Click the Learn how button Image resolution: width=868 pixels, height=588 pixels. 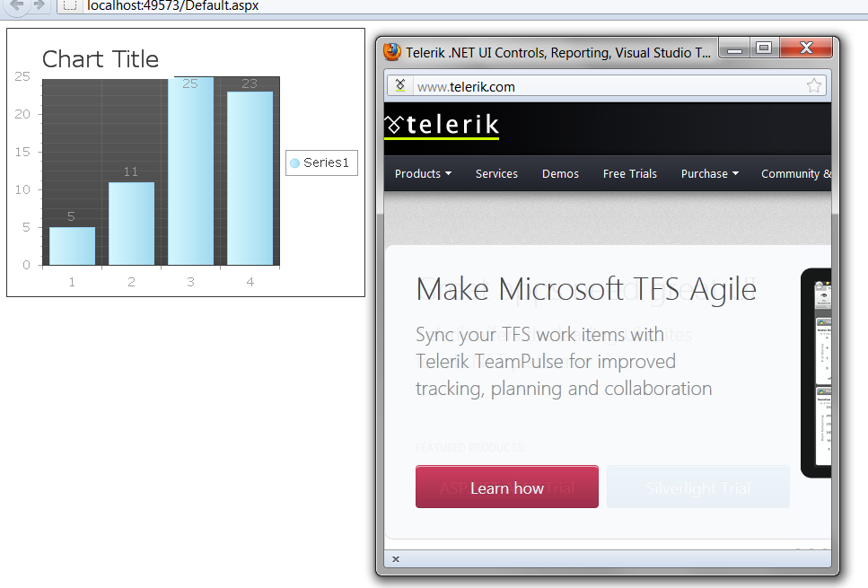[507, 487]
